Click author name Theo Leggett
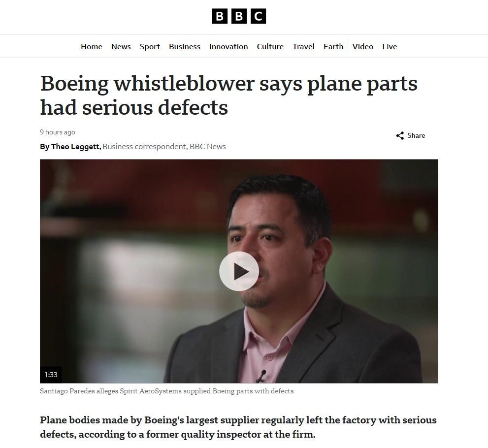This screenshot has width=488, height=448. (x=75, y=147)
